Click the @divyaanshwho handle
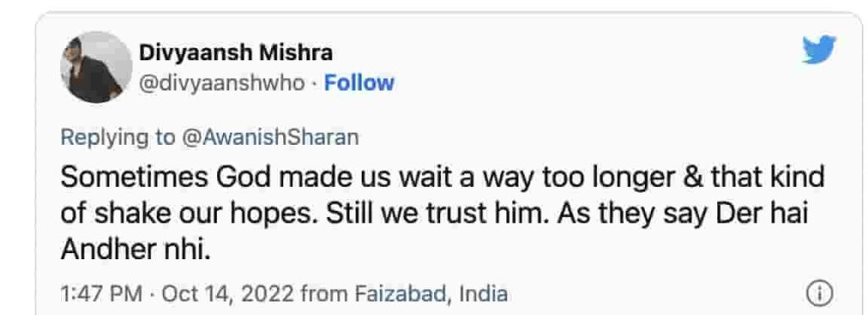868x315 pixels. [221, 84]
